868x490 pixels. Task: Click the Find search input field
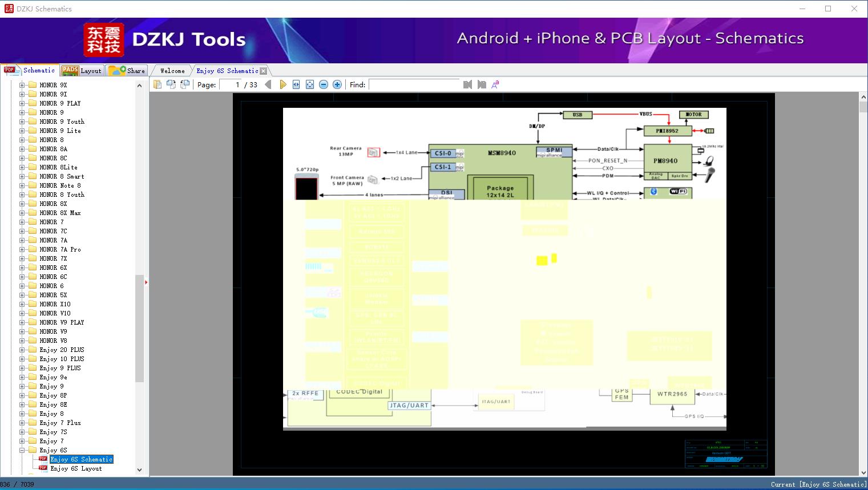click(x=414, y=84)
